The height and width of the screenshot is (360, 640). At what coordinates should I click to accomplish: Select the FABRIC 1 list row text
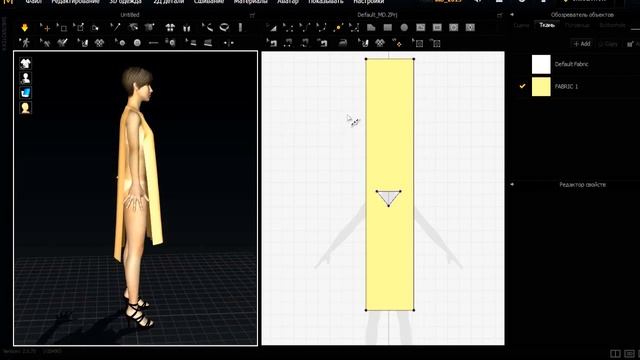click(566, 87)
